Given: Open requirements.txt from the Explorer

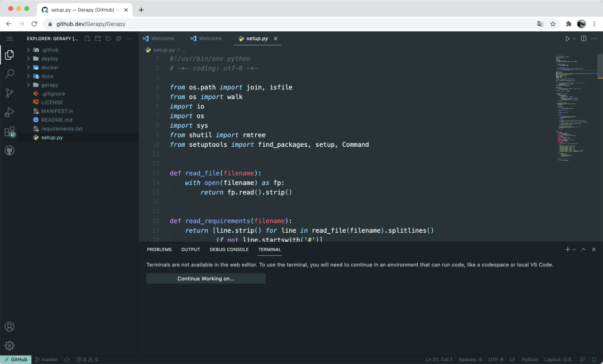Looking at the screenshot, I should coord(61,128).
